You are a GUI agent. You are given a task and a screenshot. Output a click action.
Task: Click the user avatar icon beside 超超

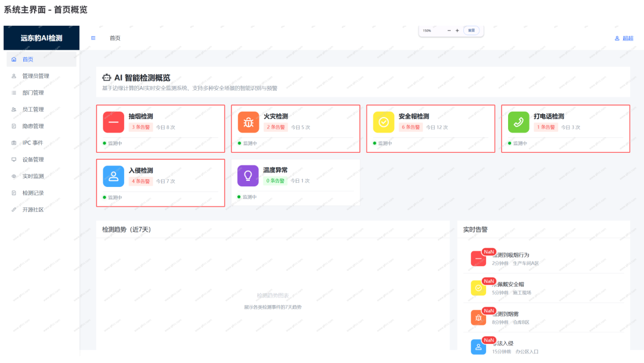click(617, 38)
